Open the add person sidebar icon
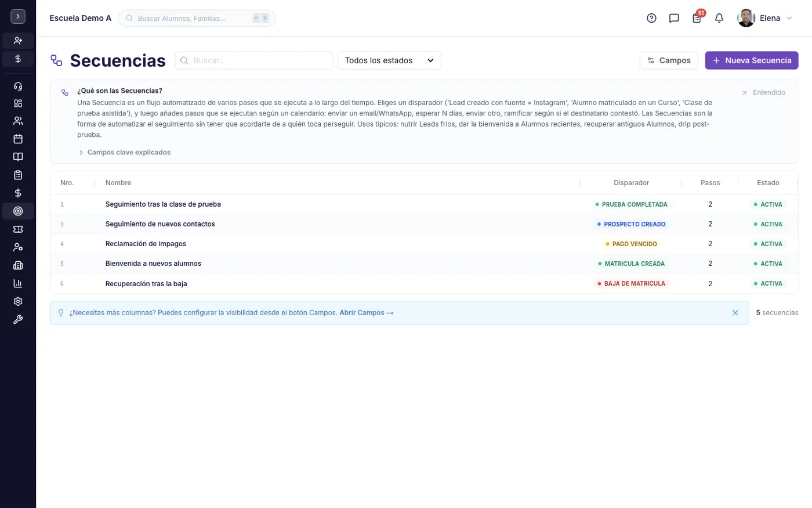The image size is (812, 508). [18, 41]
